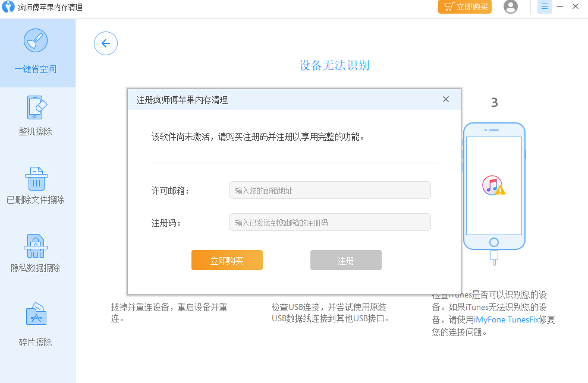Select 一键省空间 sidebar label
The width and height of the screenshot is (588, 383).
tap(36, 69)
